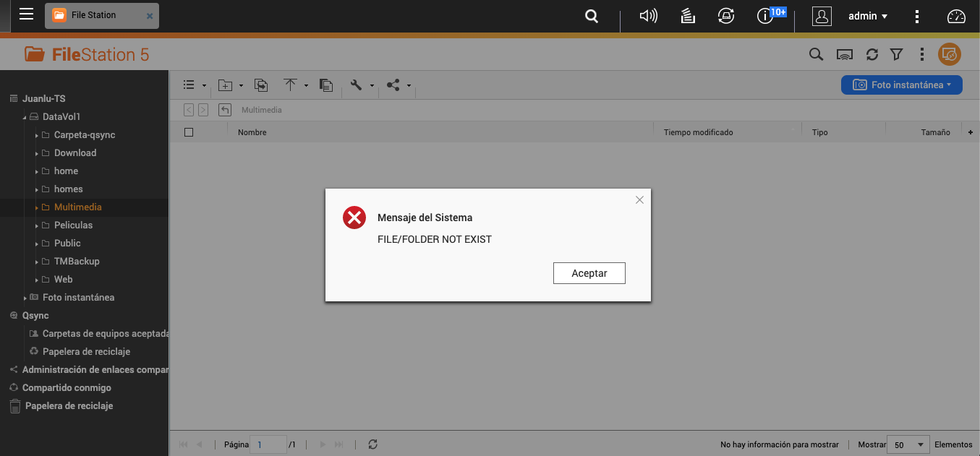The height and width of the screenshot is (456, 980).
Task: Open the Foto instantánea dropdown button
Action: (901, 85)
